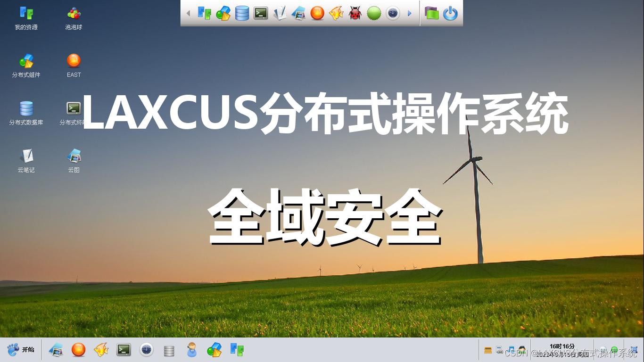The image size is (644, 362).
Task: Click the blue power button in top dock
Action: tap(450, 13)
